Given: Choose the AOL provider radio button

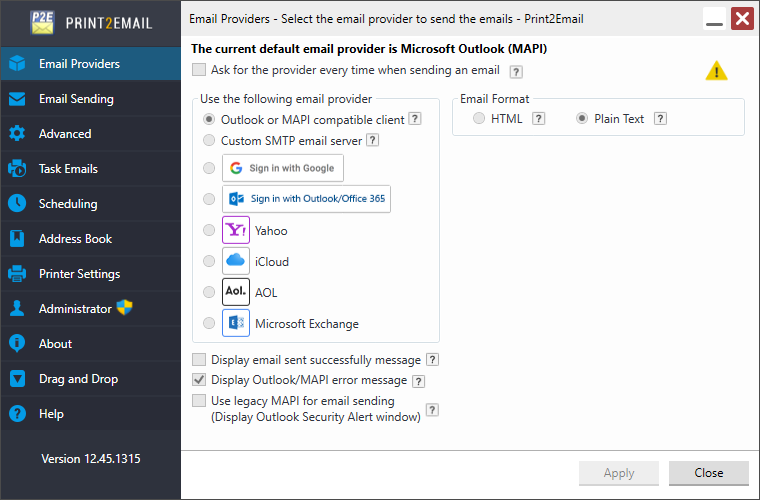Looking at the screenshot, I should (209, 292).
